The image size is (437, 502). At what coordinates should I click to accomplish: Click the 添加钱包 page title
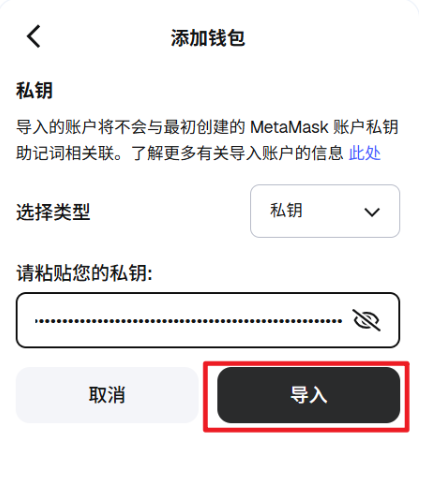click(x=208, y=38)
